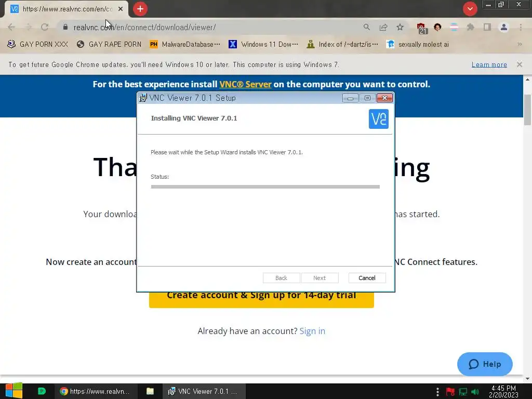
Task: Open Windows 11 Dow... bookmark
Action: point(263,45)
